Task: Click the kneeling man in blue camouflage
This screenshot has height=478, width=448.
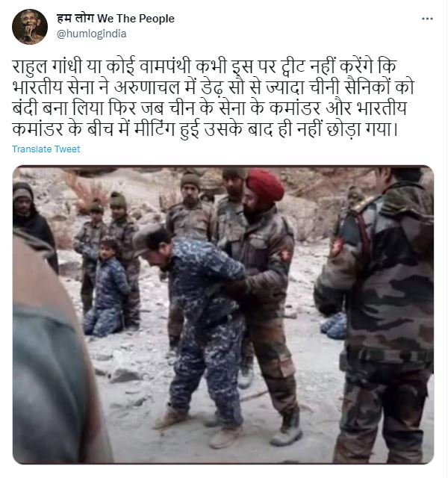Action: coord(107,288)
